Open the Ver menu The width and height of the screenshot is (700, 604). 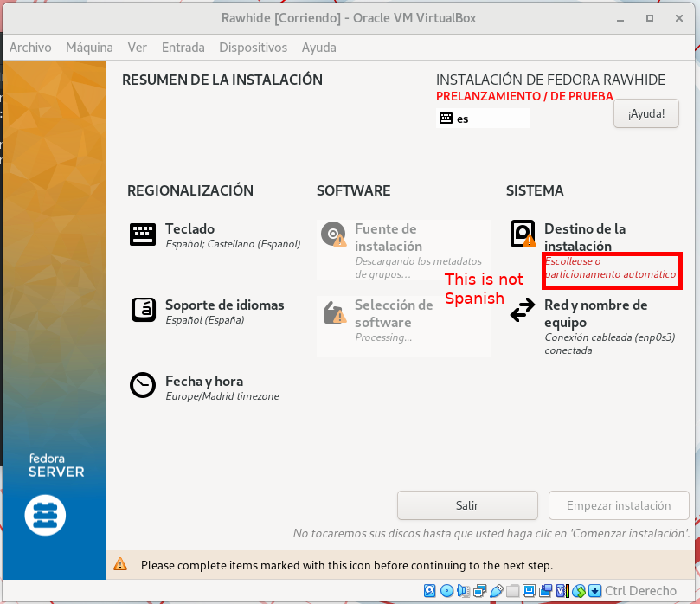[x=137, y=48]
